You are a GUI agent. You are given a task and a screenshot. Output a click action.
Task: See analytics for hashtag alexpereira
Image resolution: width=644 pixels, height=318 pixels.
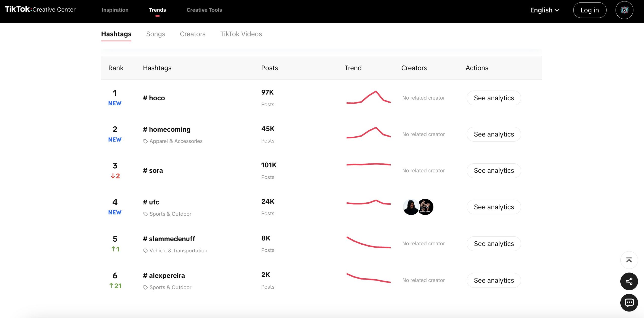[494, 280]
